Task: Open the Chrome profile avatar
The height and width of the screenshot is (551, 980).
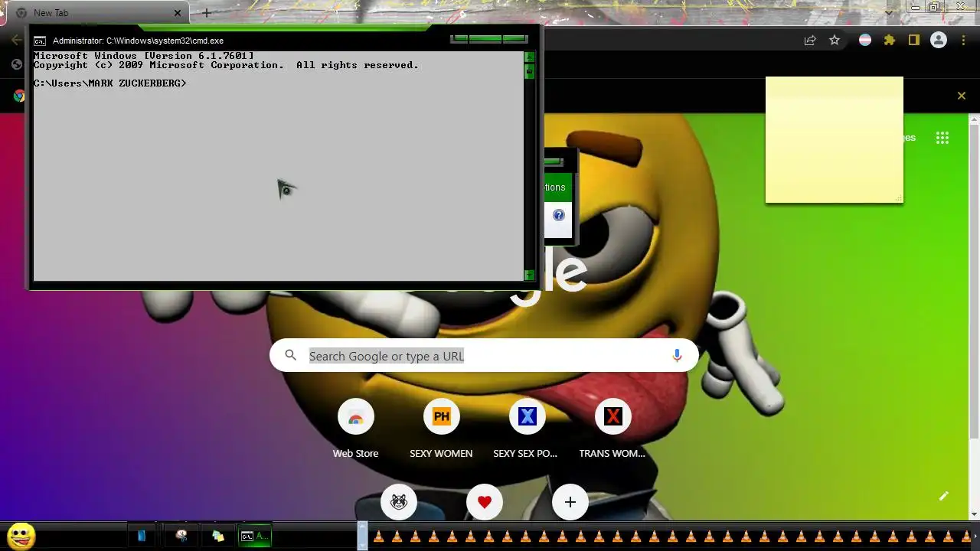Action: tap(939, 41)
